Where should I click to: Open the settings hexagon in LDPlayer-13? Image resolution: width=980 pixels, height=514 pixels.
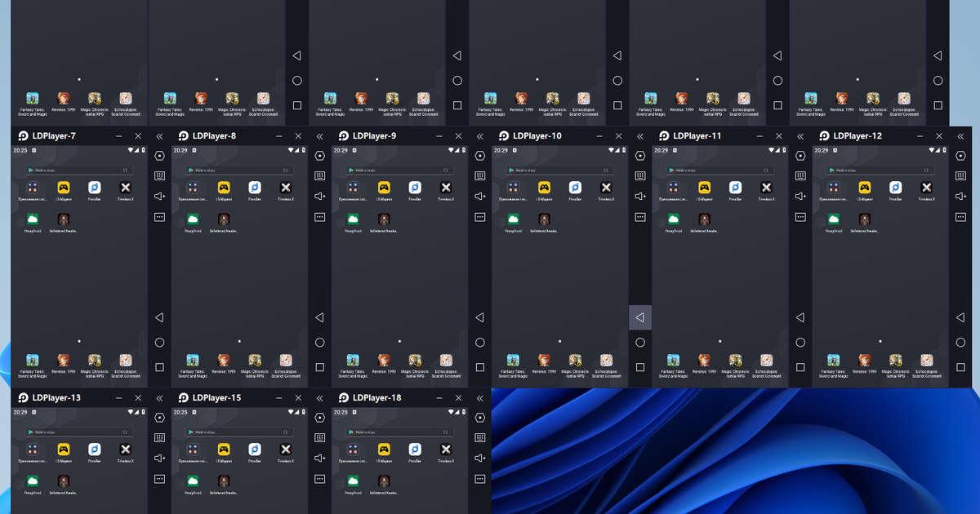click(x=159, y=418)
